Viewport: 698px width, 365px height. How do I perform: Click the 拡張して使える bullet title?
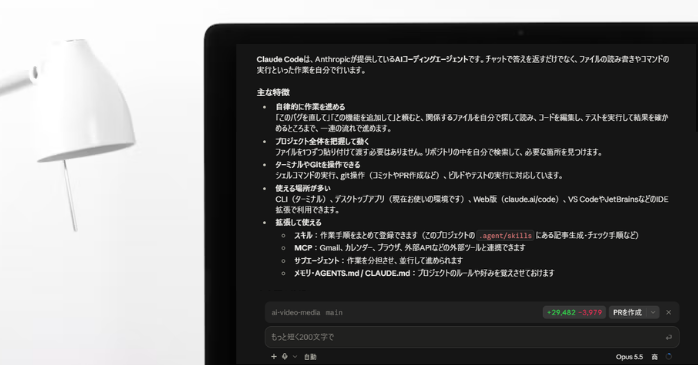(298, 222)
